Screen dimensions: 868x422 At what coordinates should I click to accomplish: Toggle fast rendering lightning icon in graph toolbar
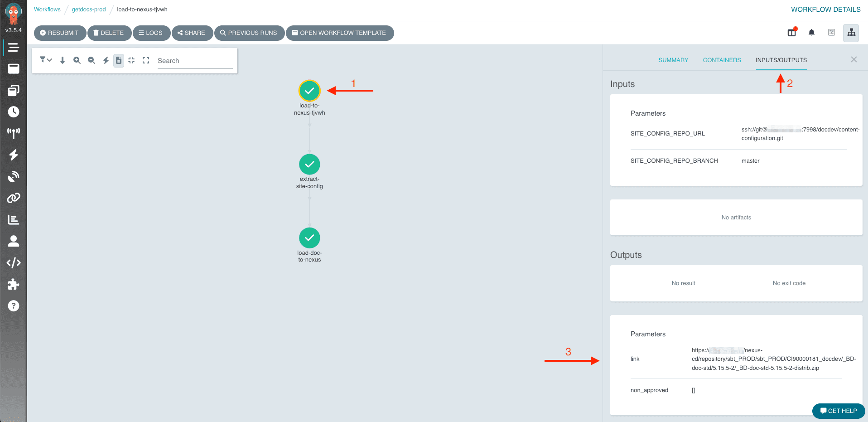point(106,60)
